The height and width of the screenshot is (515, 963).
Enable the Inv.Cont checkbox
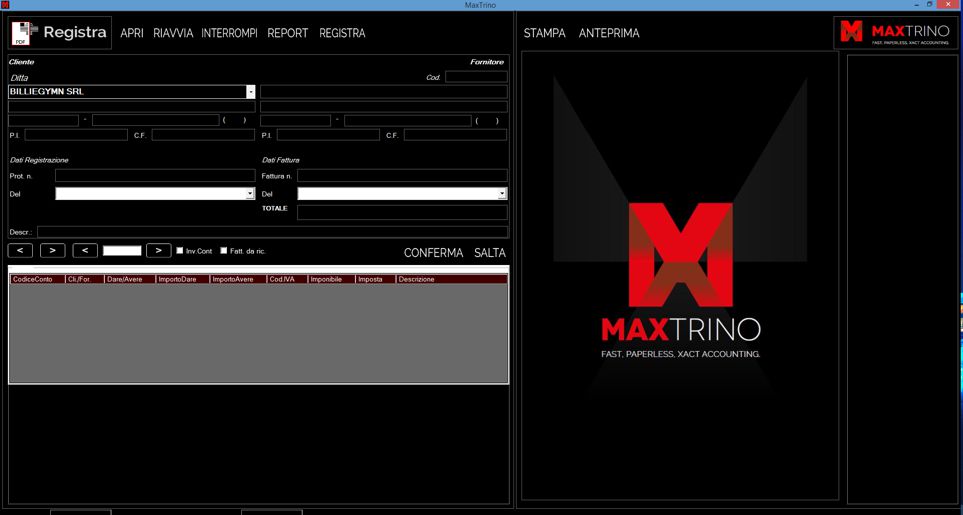(x=180, y=250)
